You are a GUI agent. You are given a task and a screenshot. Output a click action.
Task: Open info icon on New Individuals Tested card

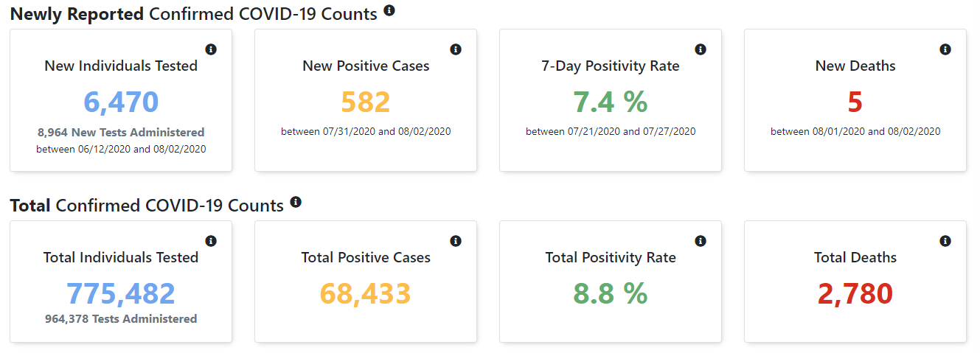click(x=211, y=49)
